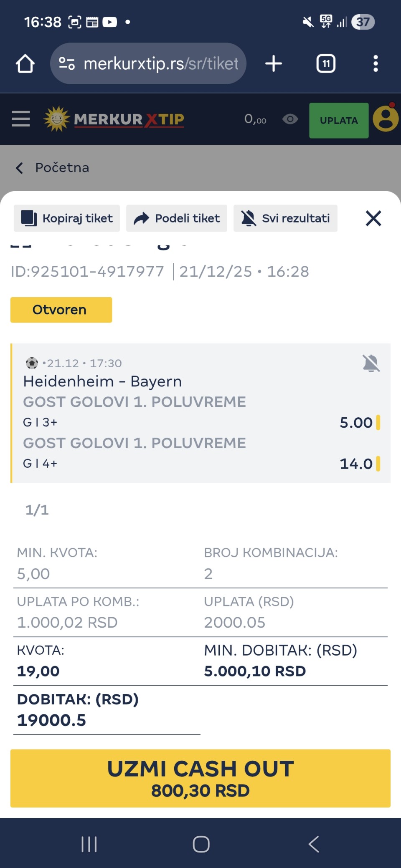Open a new browser tab

pyautogui.click(x=274, y=64)
